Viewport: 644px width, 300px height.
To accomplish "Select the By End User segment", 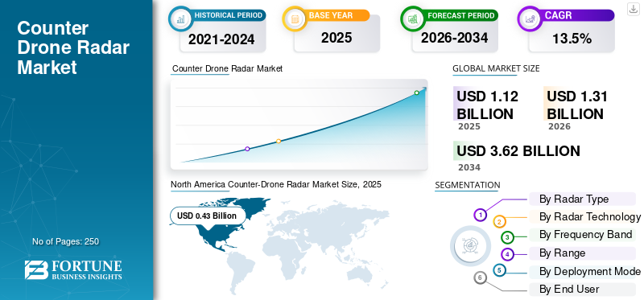I will [x=582, y=290].
